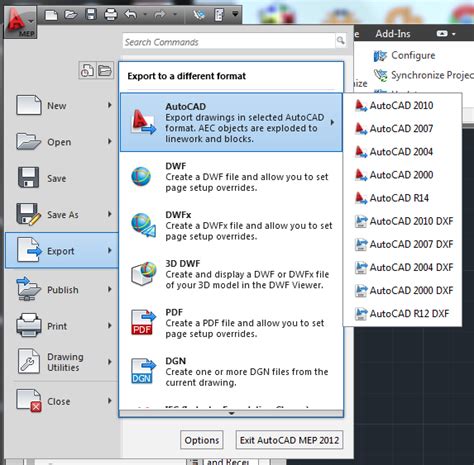Export as AutoCAD 2007 format
This screenshot has height=465, width=474.
[402, 128]
